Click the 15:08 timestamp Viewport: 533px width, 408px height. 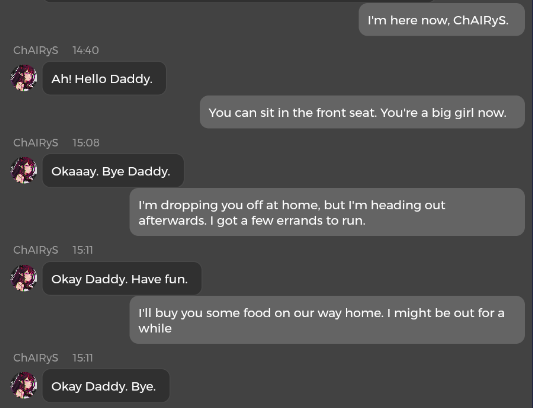tap(86, 143)
